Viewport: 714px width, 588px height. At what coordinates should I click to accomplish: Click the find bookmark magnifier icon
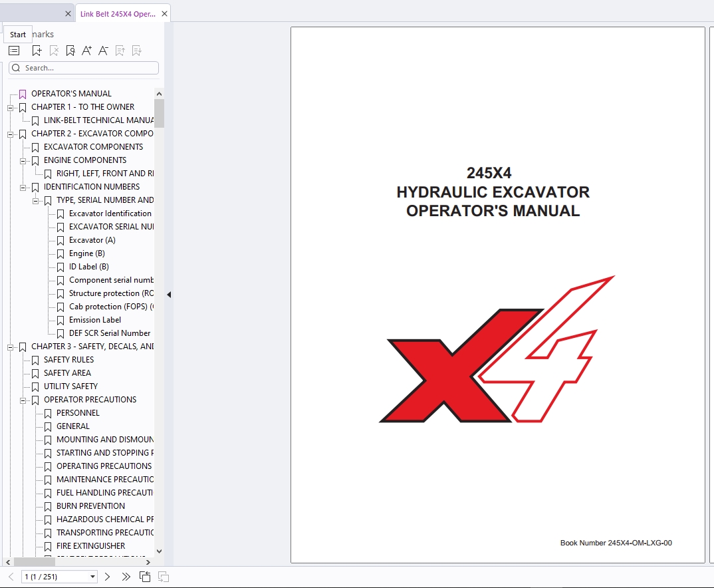point(70,51)
